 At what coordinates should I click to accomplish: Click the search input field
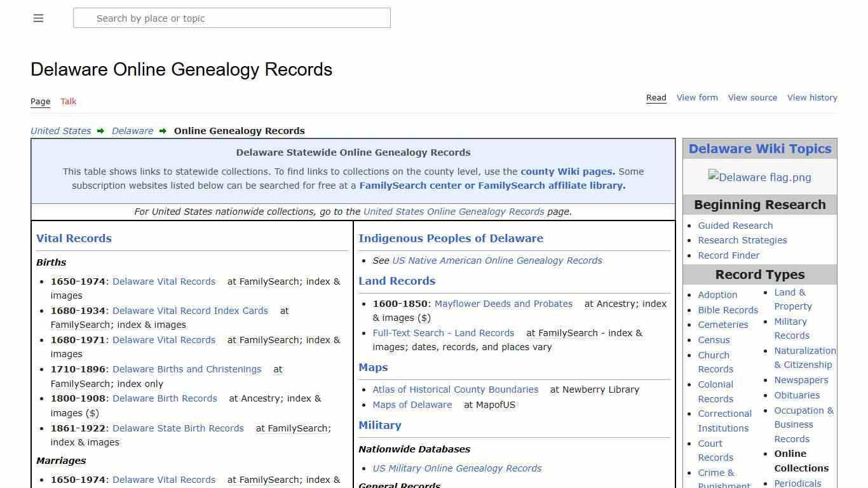232,18
